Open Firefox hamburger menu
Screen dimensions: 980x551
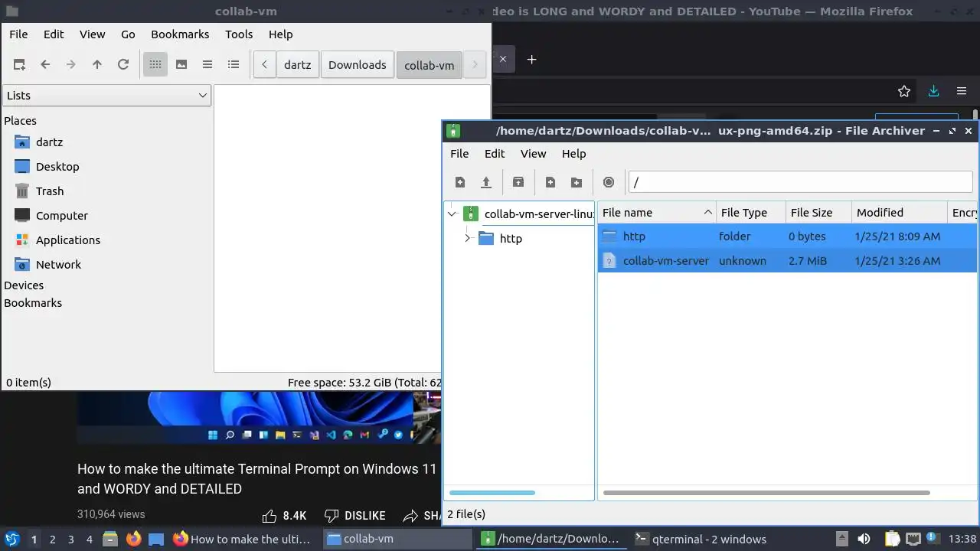click(x=962, y=91)
